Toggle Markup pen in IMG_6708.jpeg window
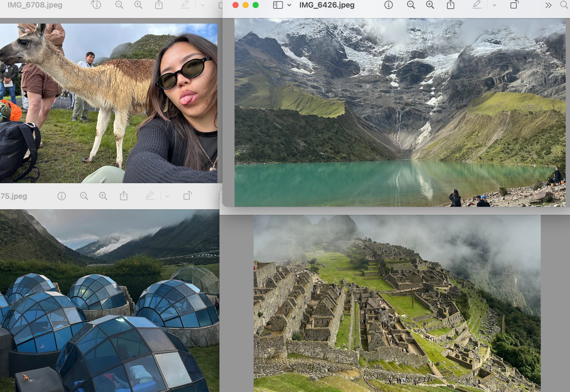The height and width of the screenshot is (392, 570). pyautogui.click(x=185, y=5)
